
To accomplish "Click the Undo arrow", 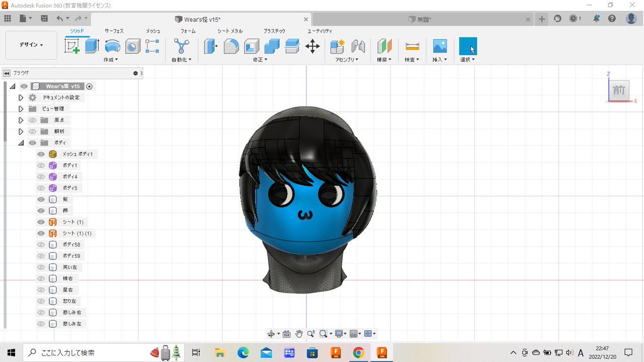I will [x=60, y=18].
